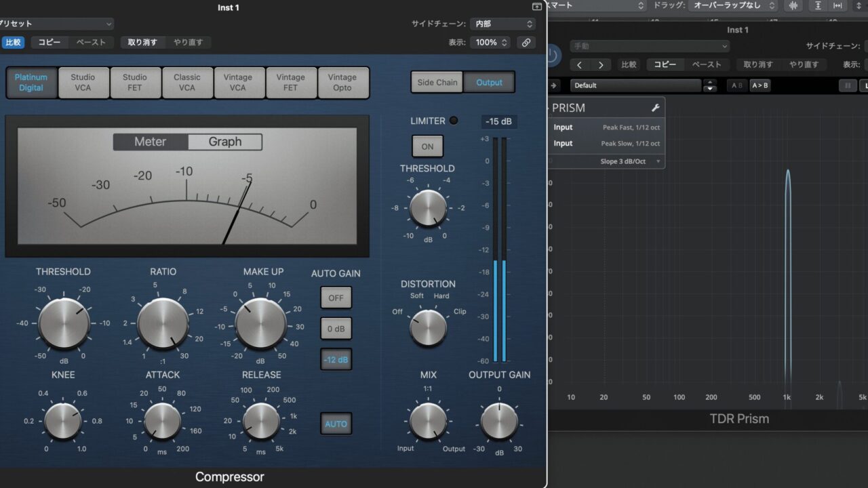Go to the previous preset with left chevron
Screen dimensions: 868x488
[580, 65]
